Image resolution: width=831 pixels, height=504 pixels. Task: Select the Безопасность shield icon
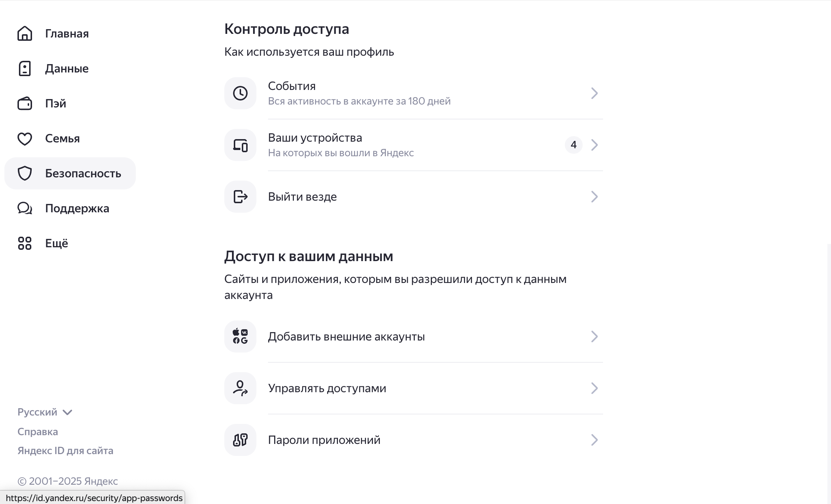coord(24,173)
